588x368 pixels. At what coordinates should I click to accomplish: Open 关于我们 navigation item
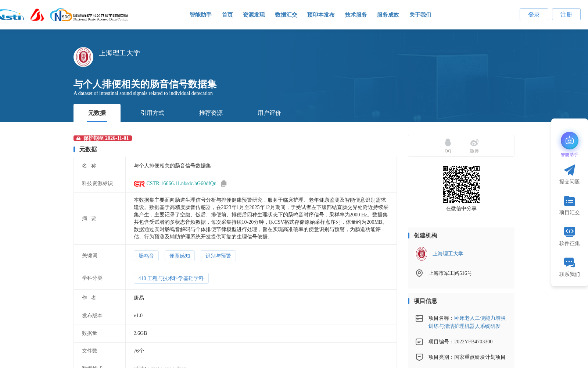(x=420, y=15)
